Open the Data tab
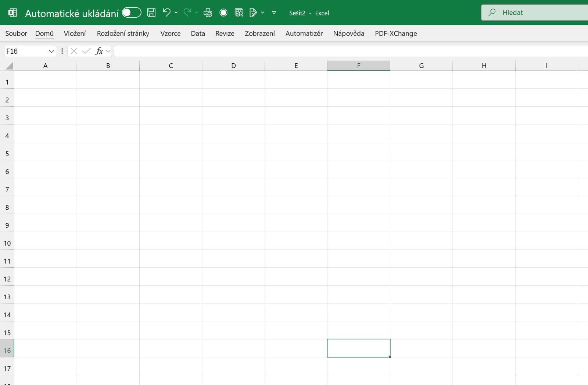 (198, 33)
